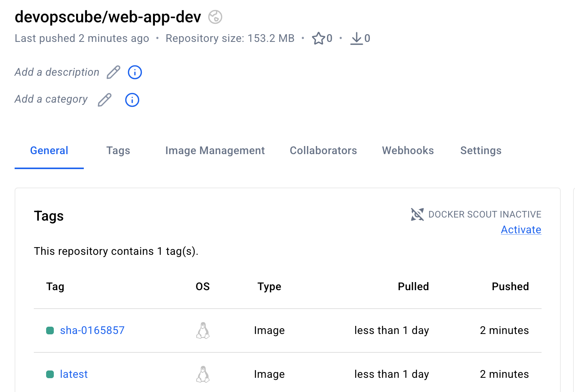Image resolution: width=575 pixels, height=392 pixels.
Task: Click the green status indicator beside sha-0165857
Action: click(50, 331)
